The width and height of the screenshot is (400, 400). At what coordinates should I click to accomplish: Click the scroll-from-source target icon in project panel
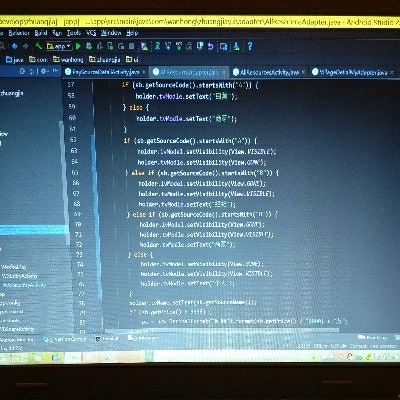click(22, 71)
